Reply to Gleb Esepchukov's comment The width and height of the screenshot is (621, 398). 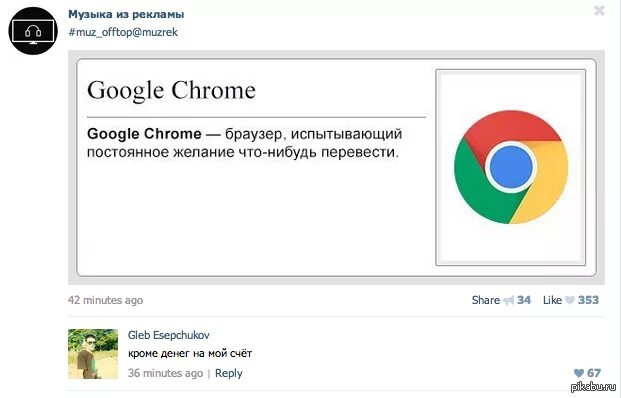click(x=229, y=373)
